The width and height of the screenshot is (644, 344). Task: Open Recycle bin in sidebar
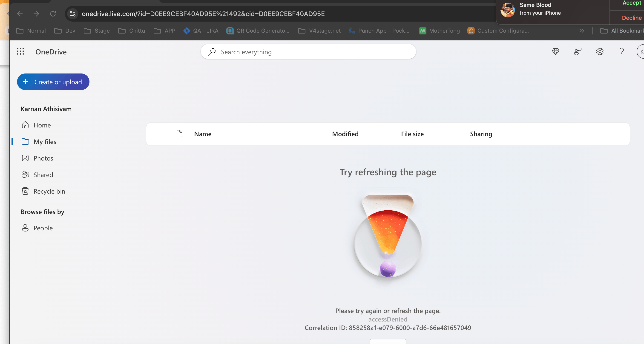point(49,191)
